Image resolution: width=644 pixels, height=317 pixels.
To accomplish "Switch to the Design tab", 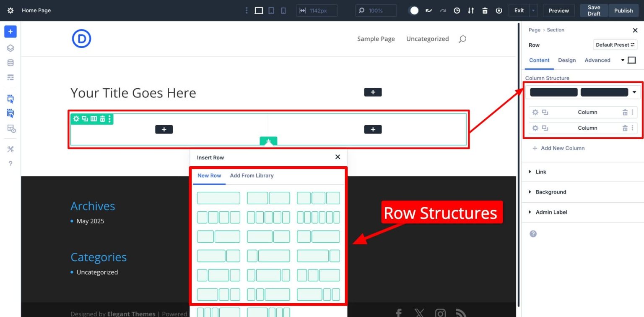I will tap(567, 60).
